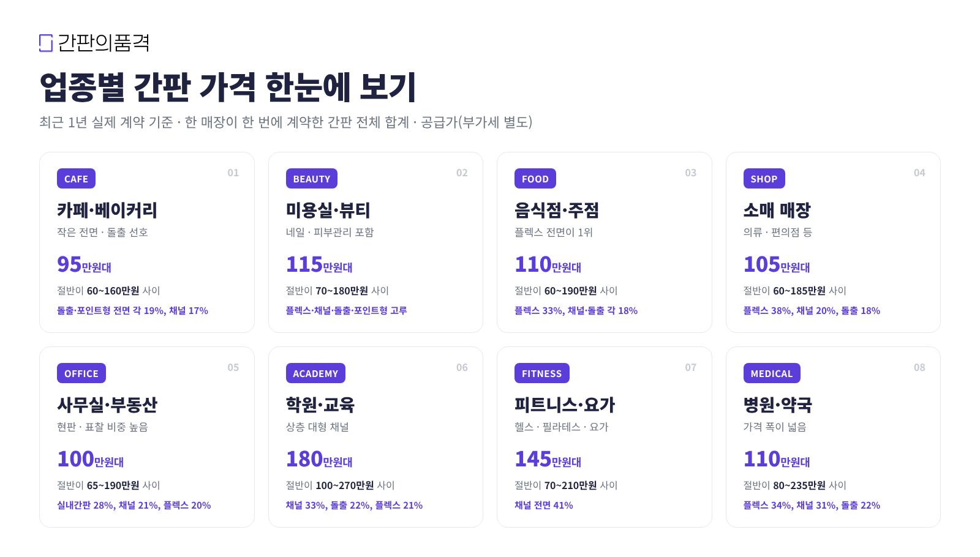This screenshot has width=980, height=557.
Task: Click the 절반이 80~235만원 사이 range
Action: tap(795, 485)
